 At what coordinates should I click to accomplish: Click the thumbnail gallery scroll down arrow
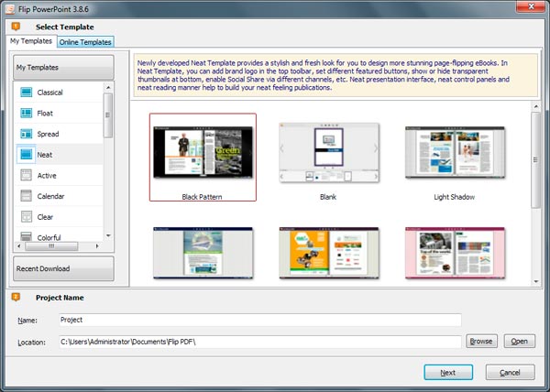pos(536,281)
